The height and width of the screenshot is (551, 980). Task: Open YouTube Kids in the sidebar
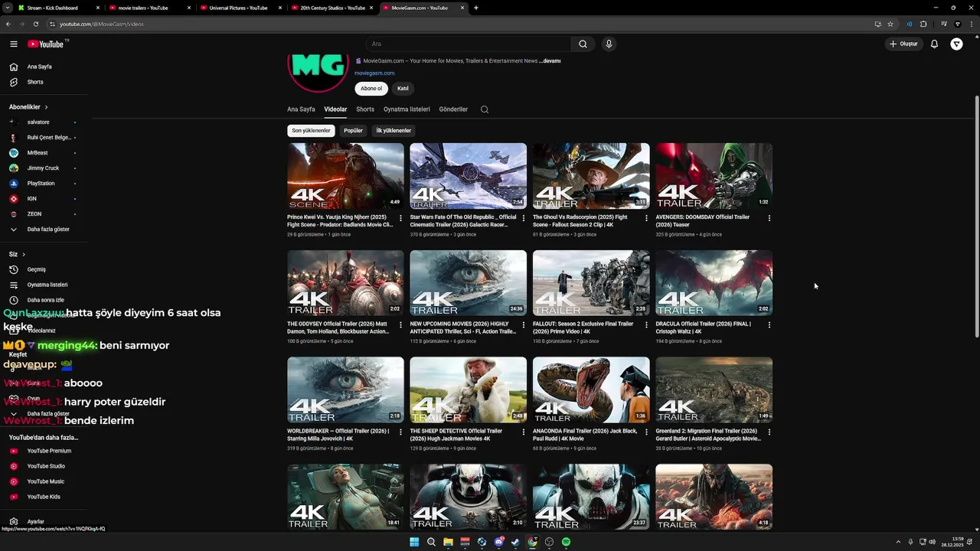[x=43, y=497]
